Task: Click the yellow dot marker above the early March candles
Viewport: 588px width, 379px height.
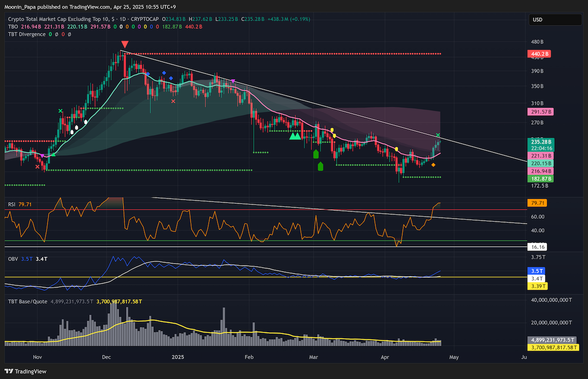Action: click(x=332, y=130)
